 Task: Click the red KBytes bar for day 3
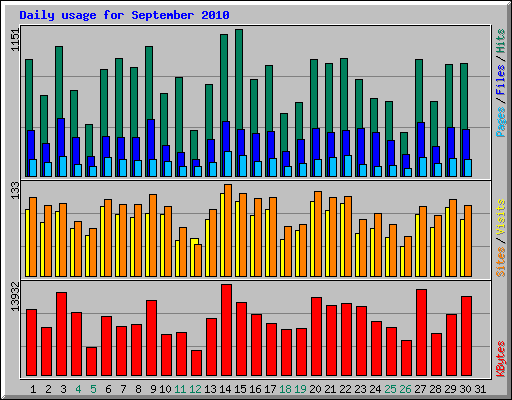(x=61, y=334)
